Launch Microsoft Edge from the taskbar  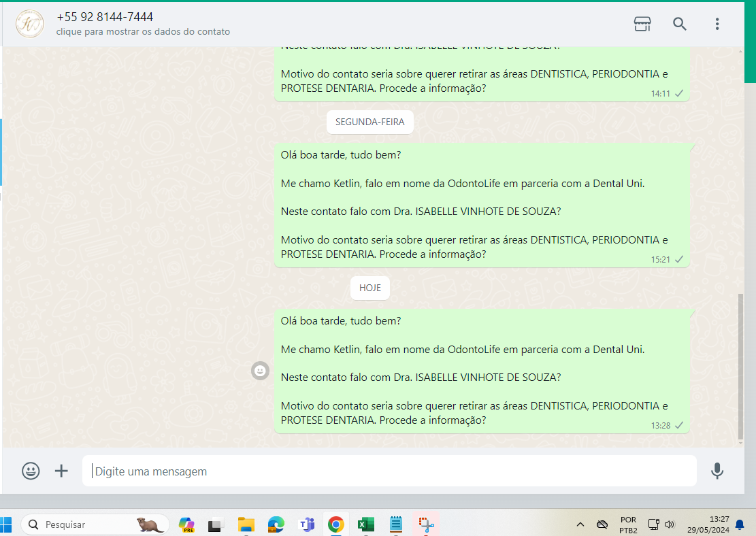276,524
